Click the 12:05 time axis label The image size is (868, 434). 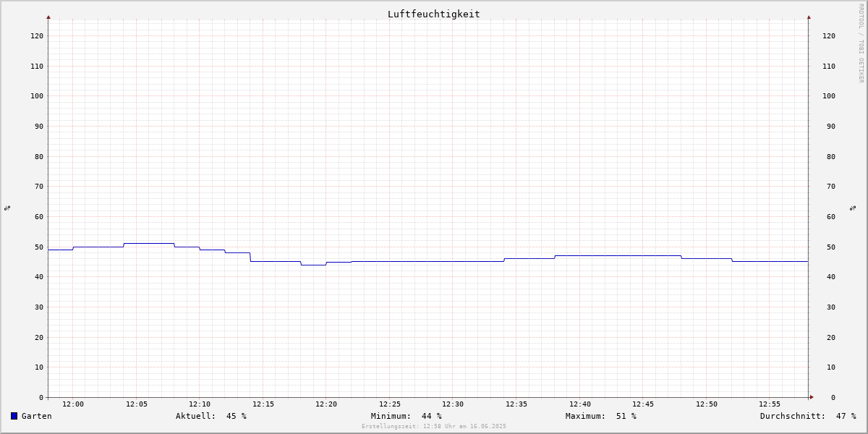pyautogui.click(x=137, y=404)
